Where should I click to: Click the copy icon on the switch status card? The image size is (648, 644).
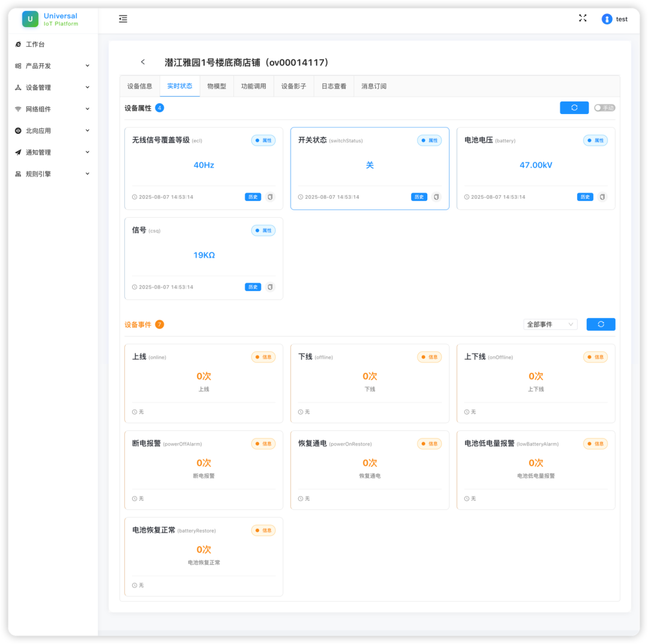click(436, 197)
